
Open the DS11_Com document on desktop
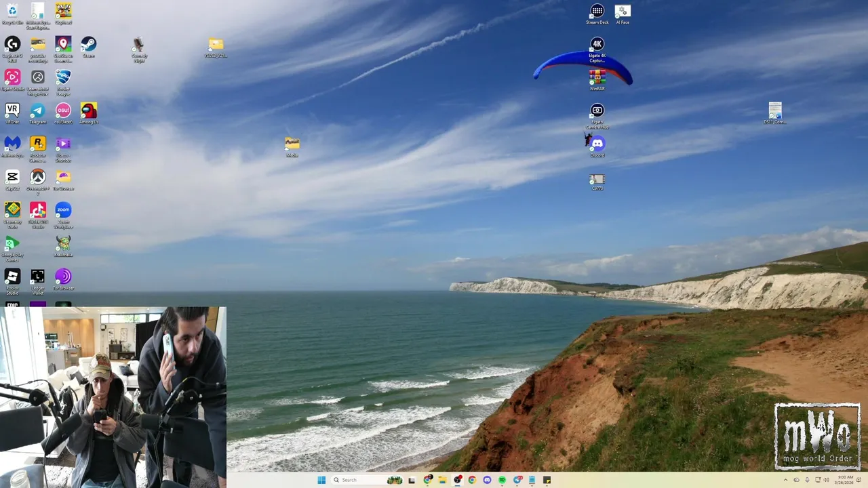(775, 113)
